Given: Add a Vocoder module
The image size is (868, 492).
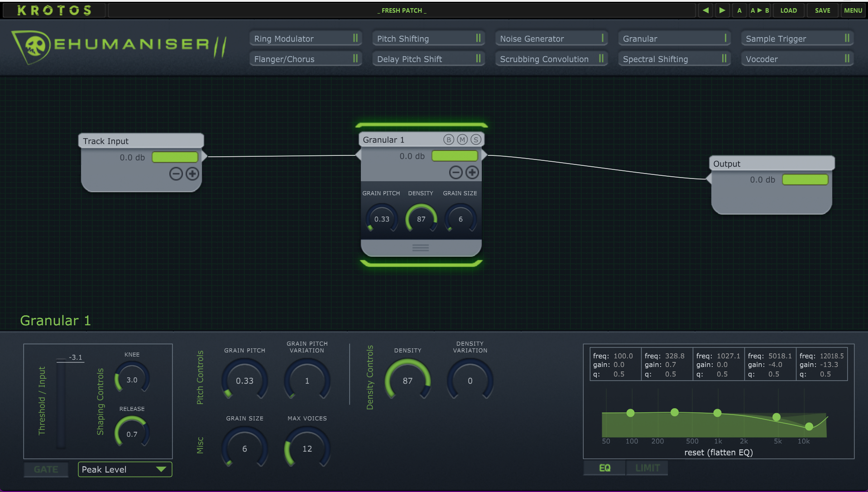Looking at the screenshot, I should point(797,59).
